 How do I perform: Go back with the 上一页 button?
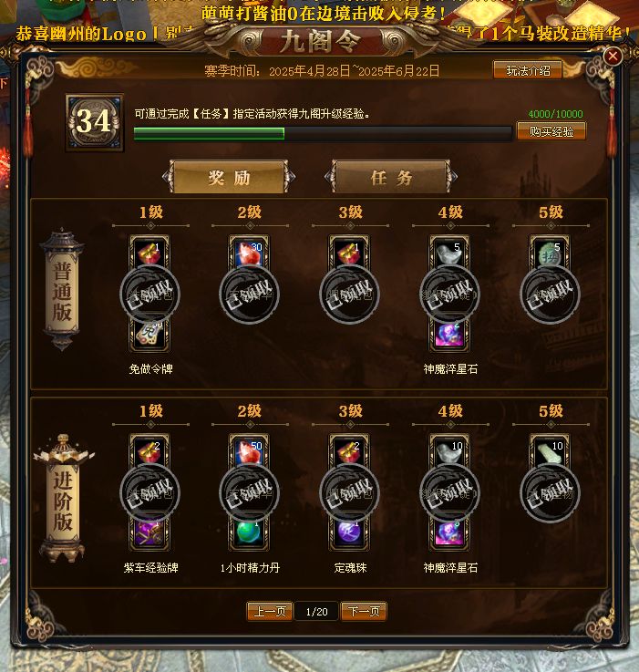pyautogui.click(x=270, y=611)
